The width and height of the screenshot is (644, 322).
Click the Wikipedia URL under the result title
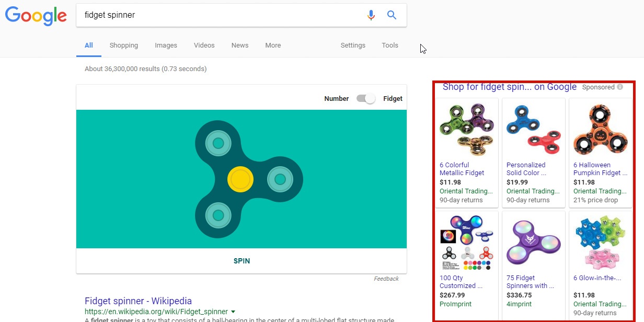point(156,312)
